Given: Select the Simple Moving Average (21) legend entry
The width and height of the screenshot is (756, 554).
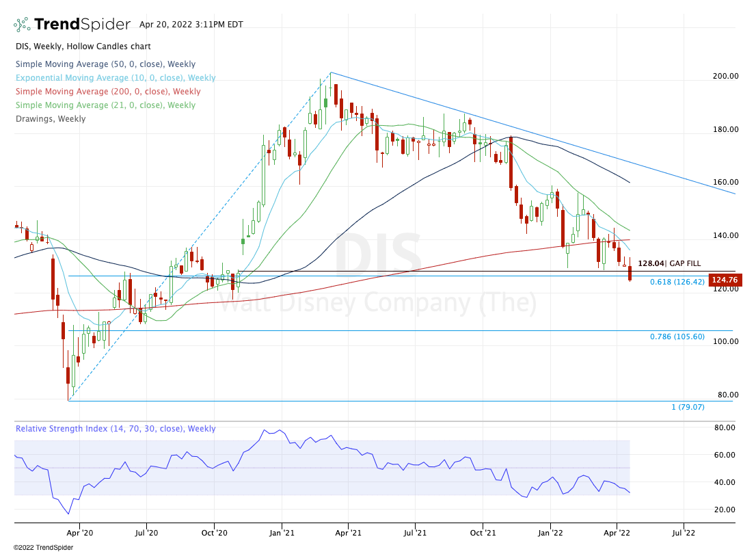Looking at the screenshot, I should tap(105, 105).
